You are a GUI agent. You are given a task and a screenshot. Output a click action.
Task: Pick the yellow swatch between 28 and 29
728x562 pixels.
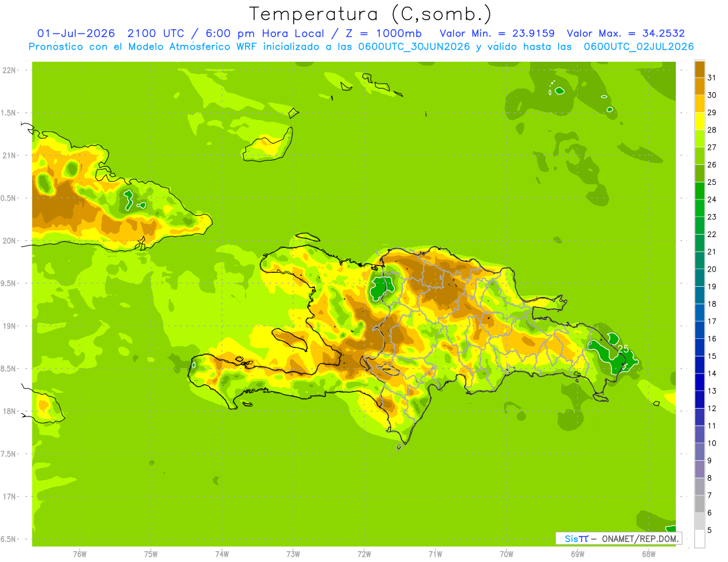click(x=699, y=122)
